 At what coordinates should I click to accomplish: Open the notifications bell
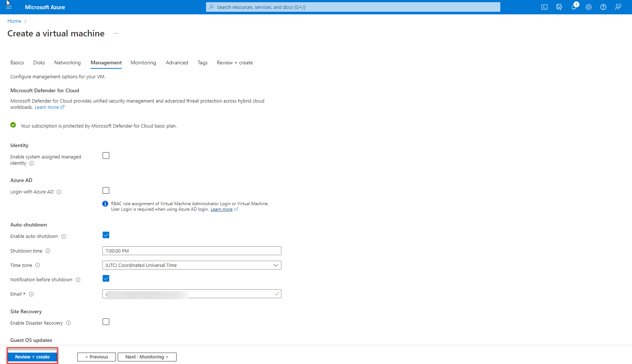click(574, 7)
